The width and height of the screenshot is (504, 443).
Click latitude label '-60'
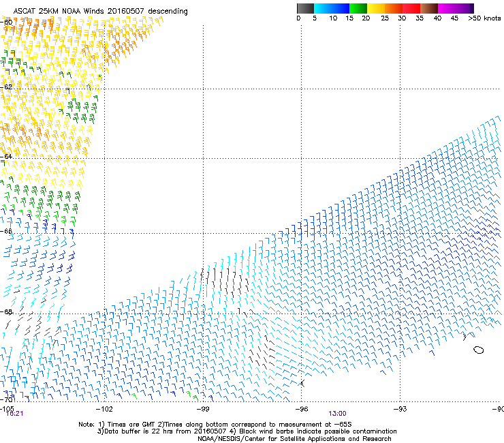click(6, 22)
